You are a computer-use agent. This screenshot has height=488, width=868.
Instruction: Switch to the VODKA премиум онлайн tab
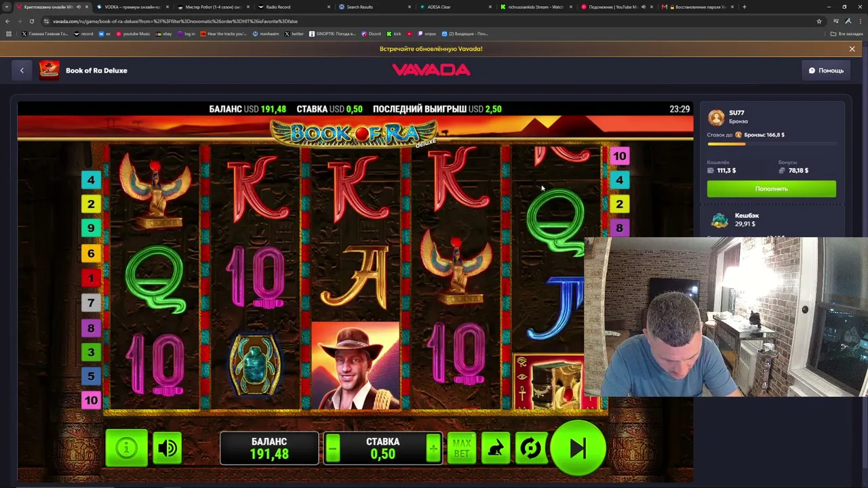132,7
